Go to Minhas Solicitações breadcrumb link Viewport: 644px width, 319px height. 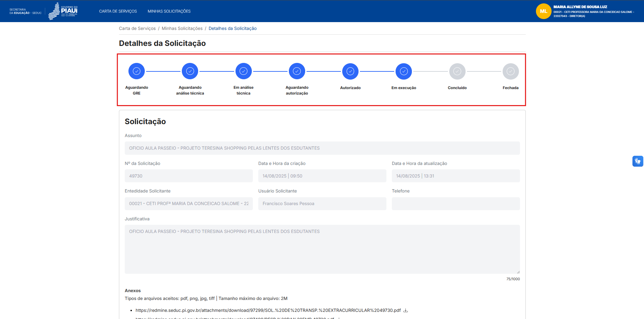(x=182, y=29)
